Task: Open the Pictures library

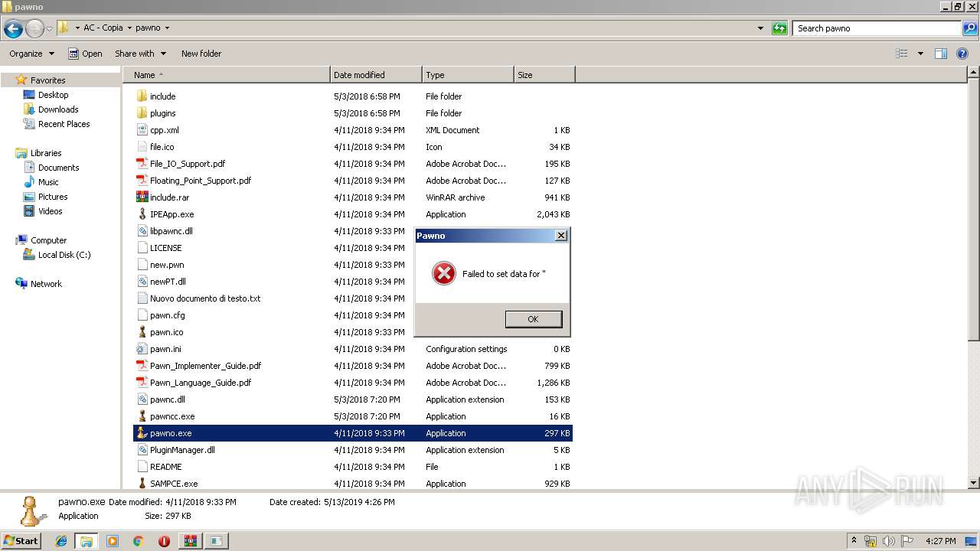Action: pos(53,197)
